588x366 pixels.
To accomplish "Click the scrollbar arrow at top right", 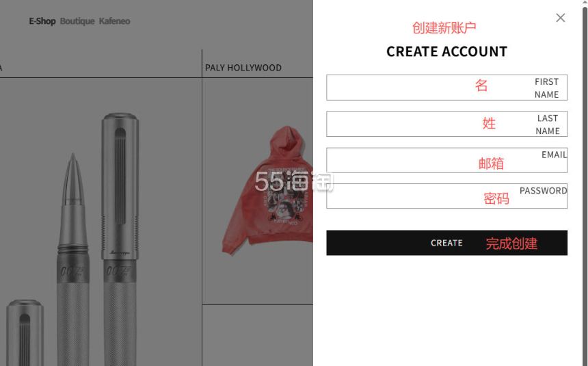I will (585, 2).
